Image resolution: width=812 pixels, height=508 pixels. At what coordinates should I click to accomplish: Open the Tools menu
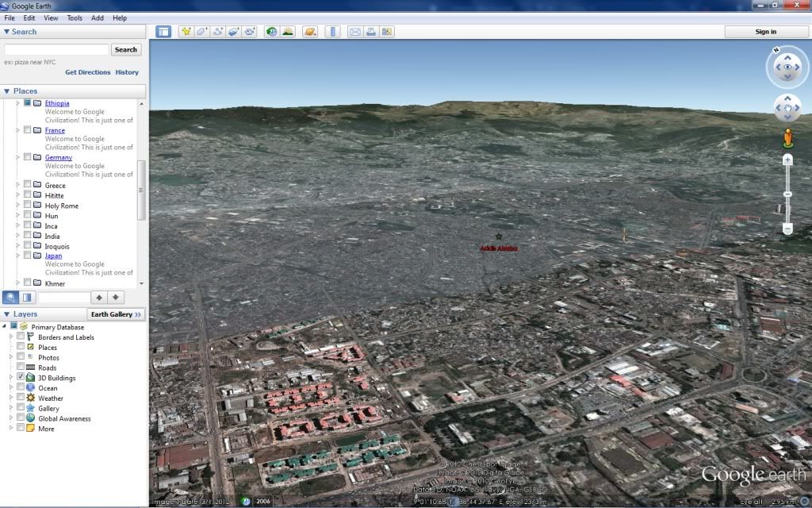pyautogui.click(x=75, y=17)
